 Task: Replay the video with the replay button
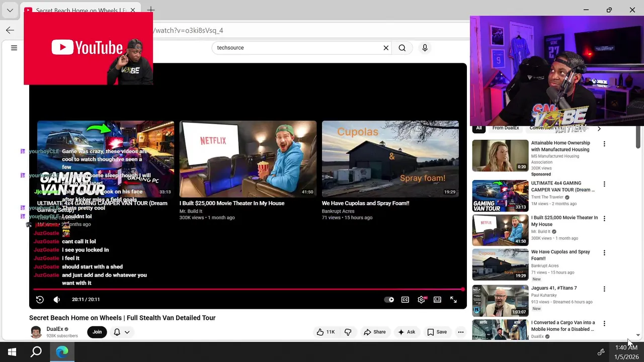click(x=40, y=300)
